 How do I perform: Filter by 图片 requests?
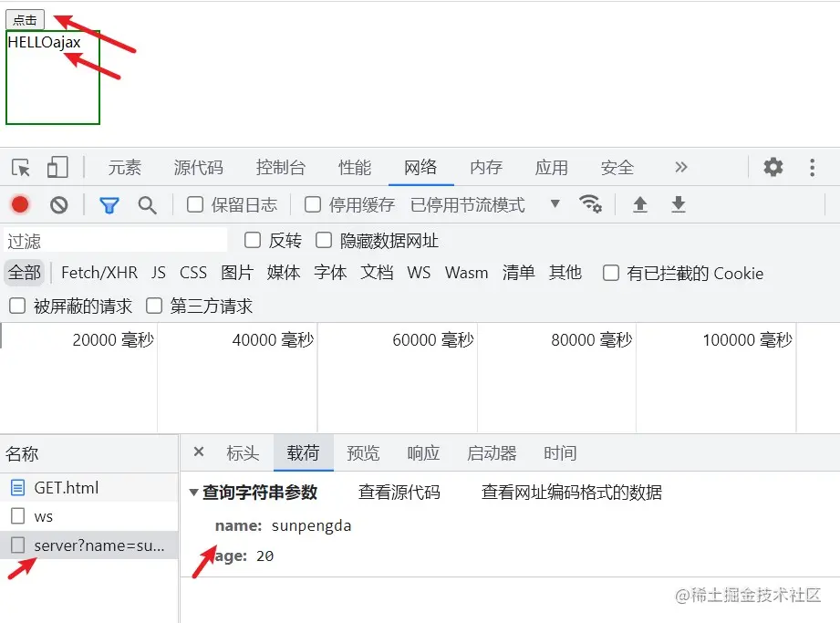237,273
